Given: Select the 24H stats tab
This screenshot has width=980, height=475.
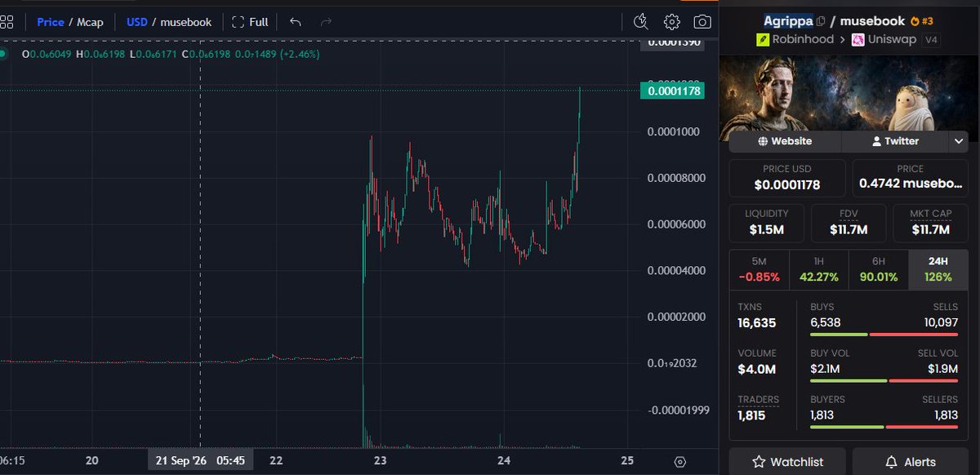Looking at the screenshot, I should click(x=938, y=269).
